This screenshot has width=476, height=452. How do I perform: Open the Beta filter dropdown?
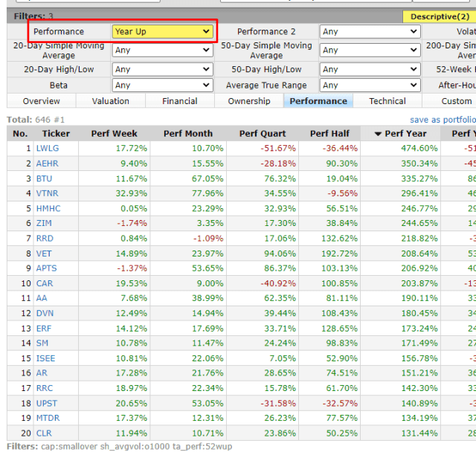[x=162, y=85]
